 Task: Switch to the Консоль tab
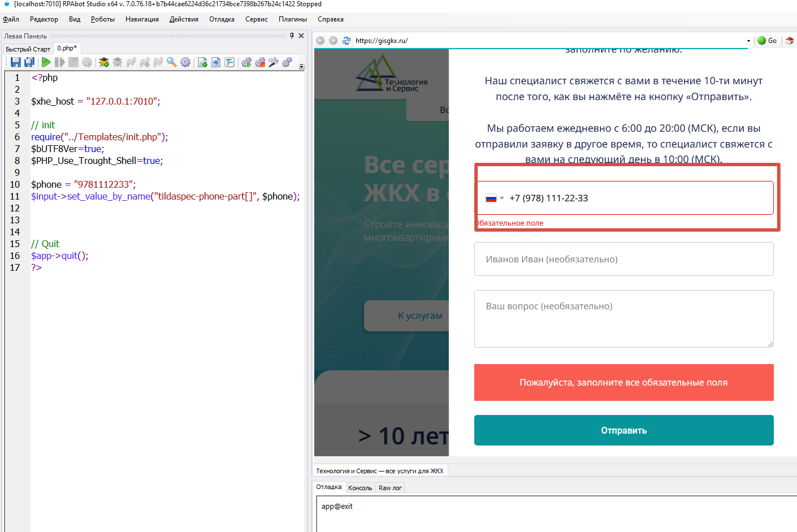(360, 488)
